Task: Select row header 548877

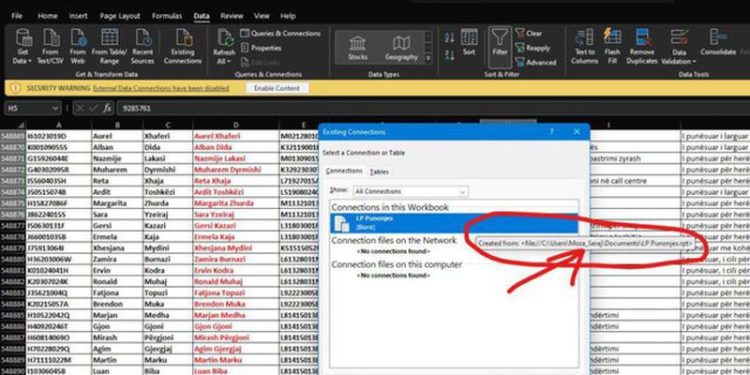Action: coord(13,226)
